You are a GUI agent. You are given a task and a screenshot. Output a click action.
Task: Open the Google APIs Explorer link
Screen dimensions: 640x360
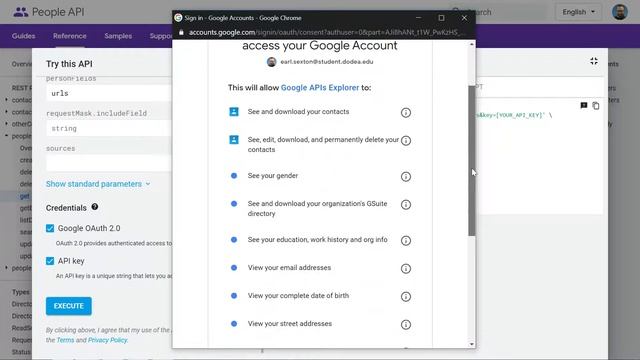click(x=320, y=88)
